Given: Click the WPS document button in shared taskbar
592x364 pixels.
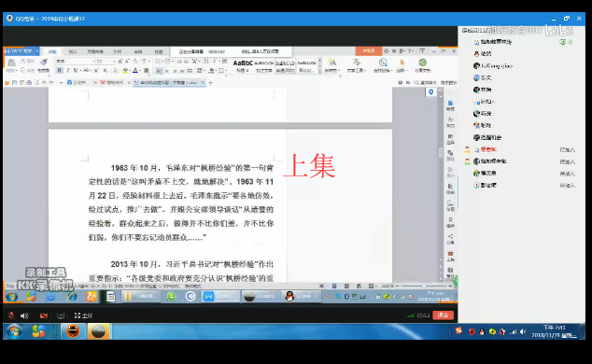Looking at the screenshot, I should pos(220,297).
